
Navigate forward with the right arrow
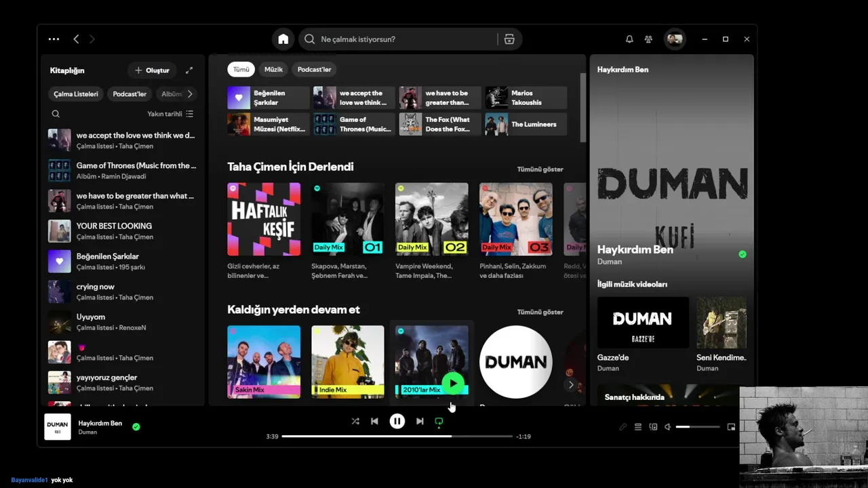pyautogui.click(x=92, y=39)
